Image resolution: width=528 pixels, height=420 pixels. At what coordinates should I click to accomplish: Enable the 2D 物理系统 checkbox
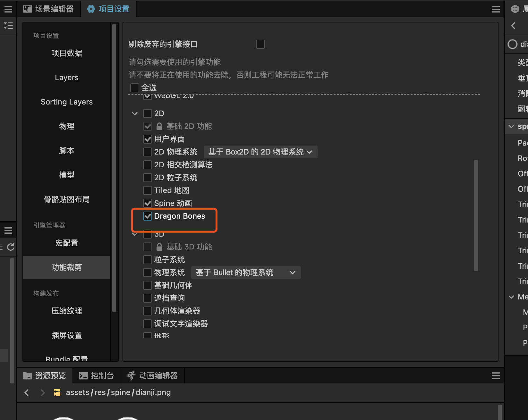[x=148, y=152]
